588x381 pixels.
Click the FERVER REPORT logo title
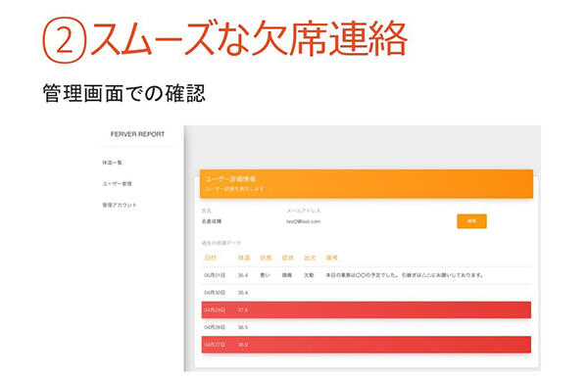click(137, 134)
